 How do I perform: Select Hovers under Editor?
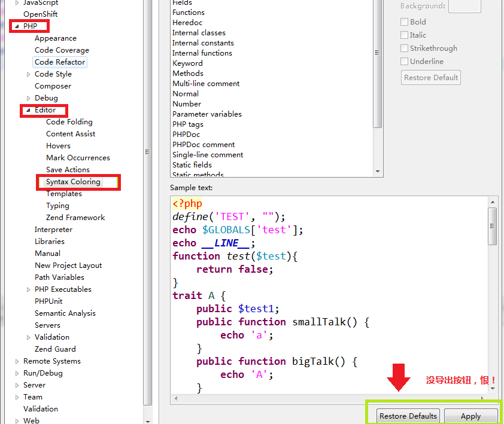click(58, 146)
